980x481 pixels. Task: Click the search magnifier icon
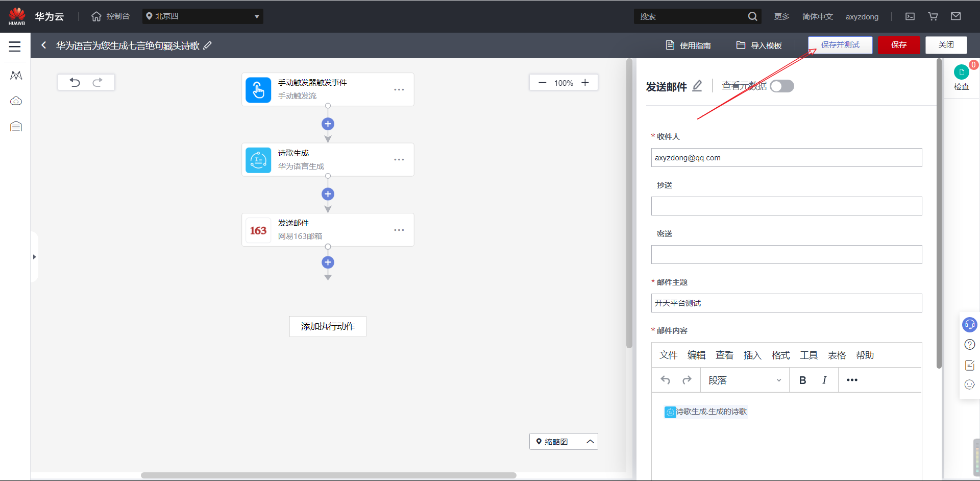tap(752, 16)
